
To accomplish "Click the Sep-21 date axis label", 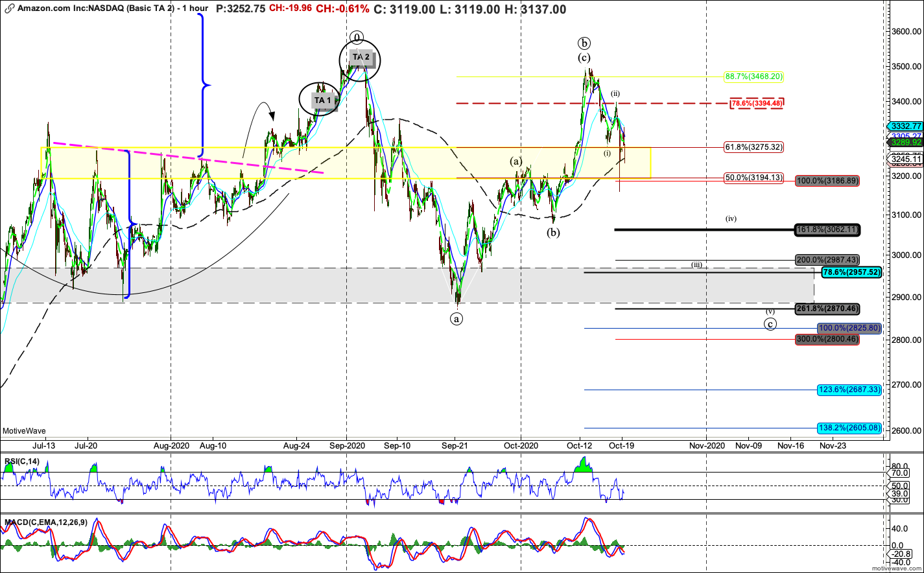I will (455, 446).
